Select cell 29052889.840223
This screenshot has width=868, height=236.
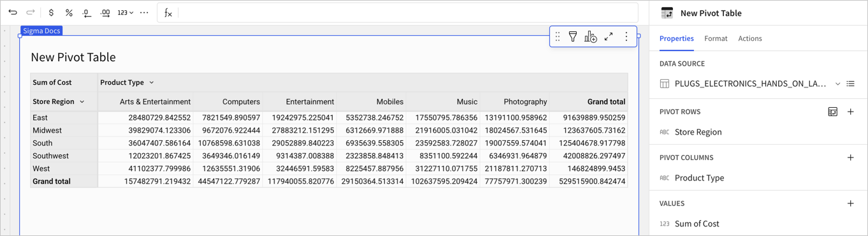300,143
